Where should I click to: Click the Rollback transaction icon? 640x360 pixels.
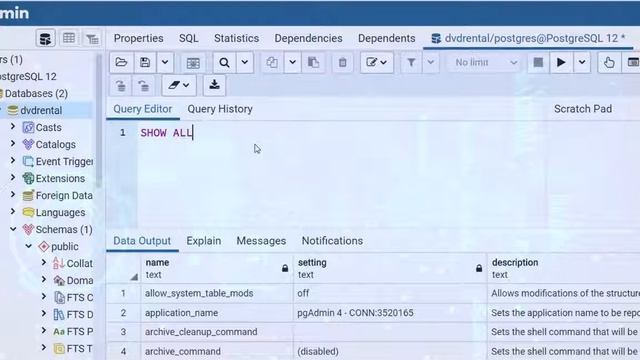144,86
